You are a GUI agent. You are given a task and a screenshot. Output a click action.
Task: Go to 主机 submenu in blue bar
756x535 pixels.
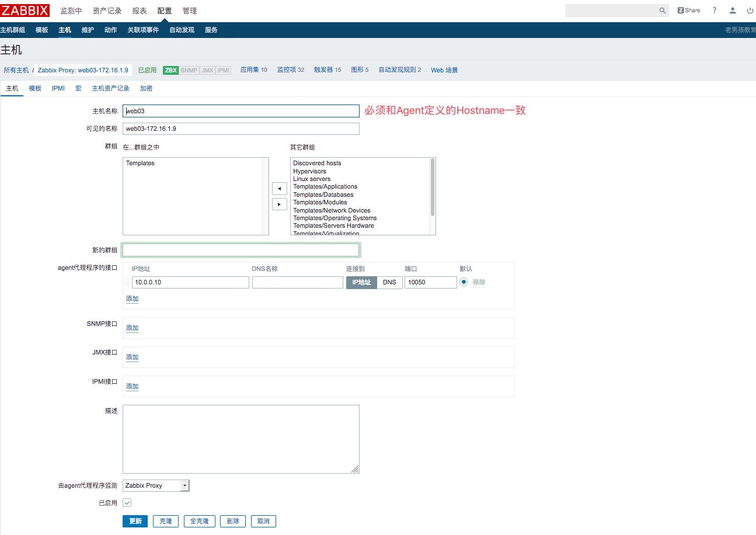tap(65, 30)
